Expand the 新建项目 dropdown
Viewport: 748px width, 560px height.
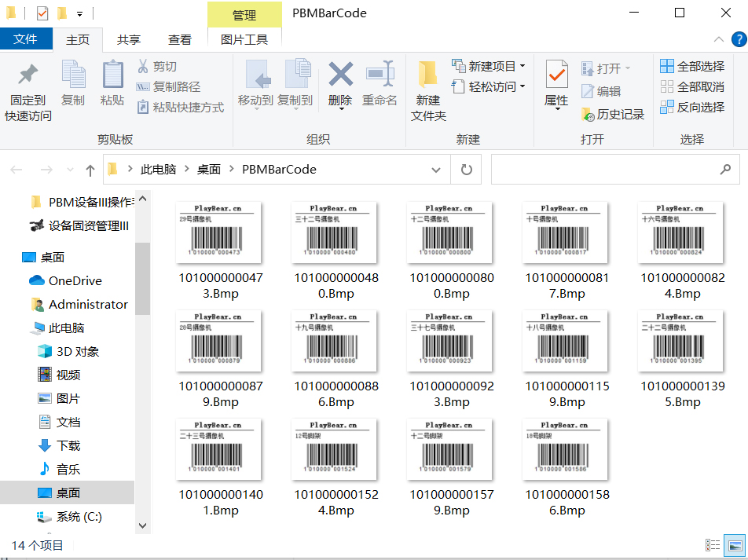[522, 67]
